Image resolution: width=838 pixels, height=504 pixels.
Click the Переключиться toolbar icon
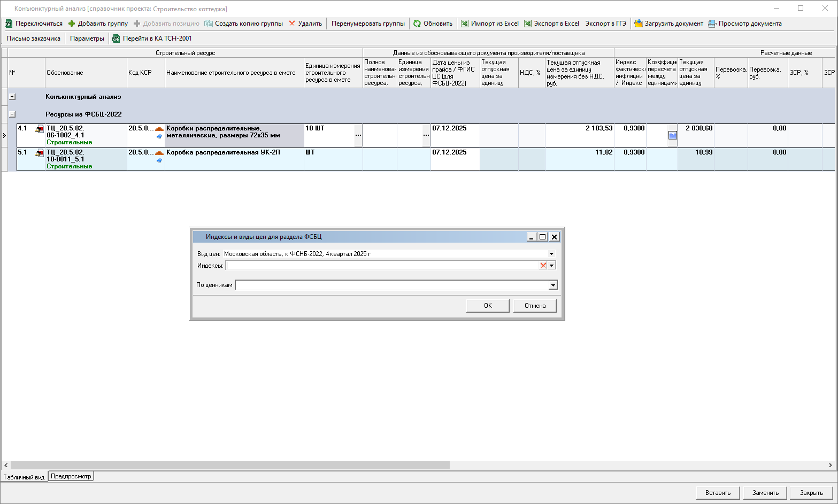coord(9,24)
